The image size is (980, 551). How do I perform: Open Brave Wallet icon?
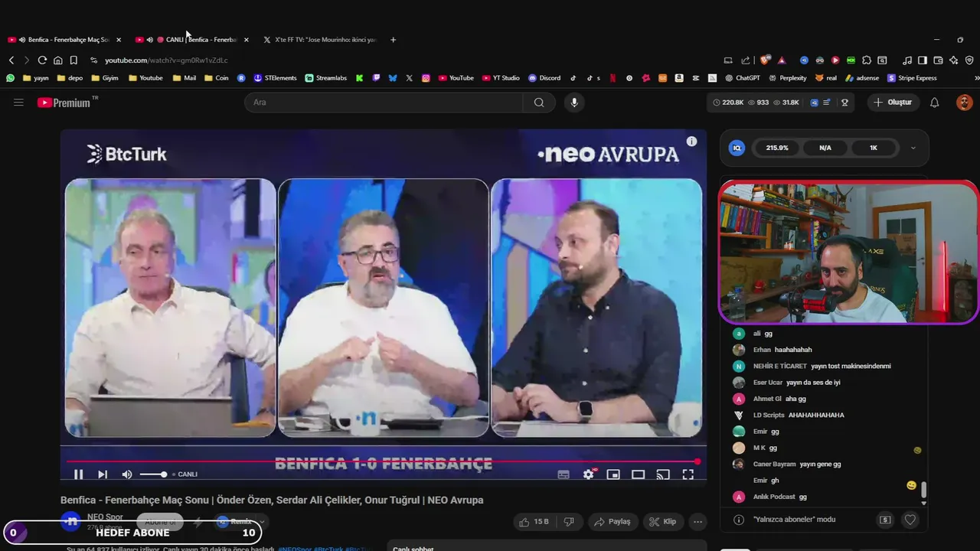coord(938,60)
